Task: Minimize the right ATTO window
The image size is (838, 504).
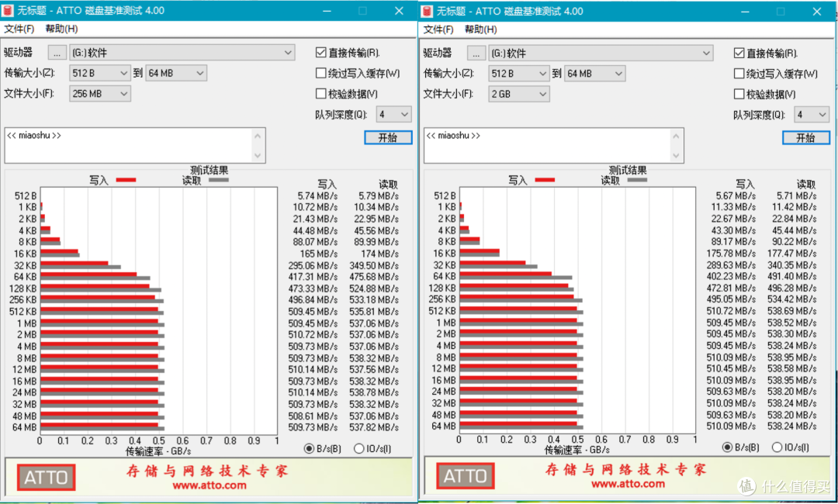Action: point(745,11)
